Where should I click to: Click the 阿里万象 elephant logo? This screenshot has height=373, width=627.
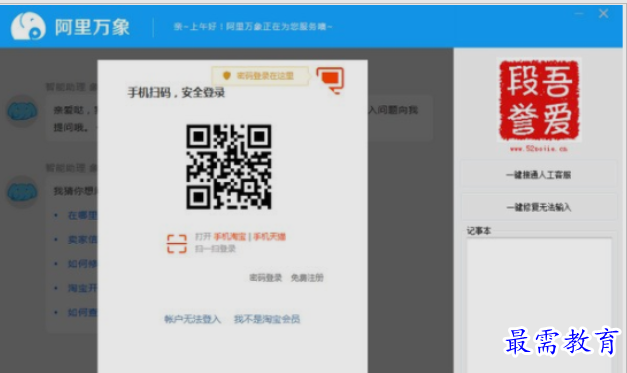28,26
